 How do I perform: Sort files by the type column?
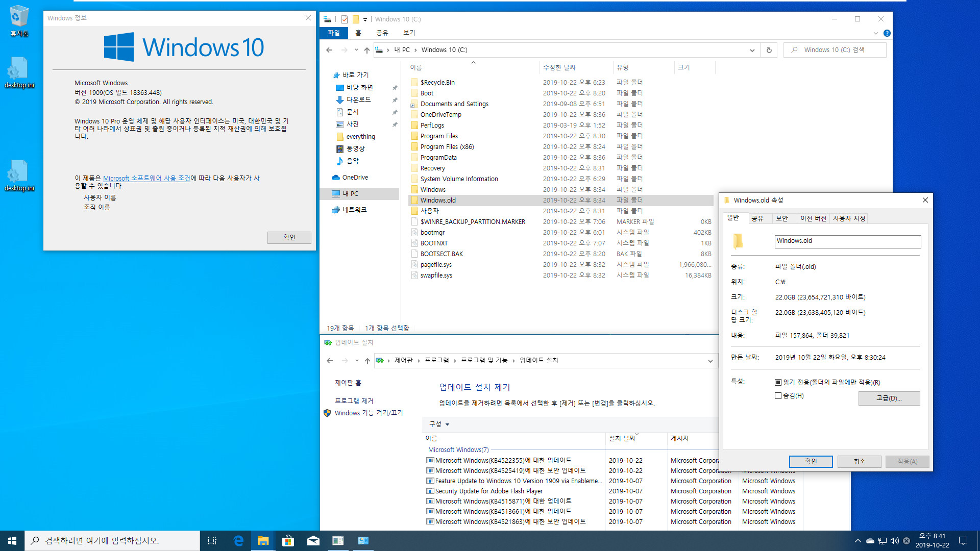(644, 67)
